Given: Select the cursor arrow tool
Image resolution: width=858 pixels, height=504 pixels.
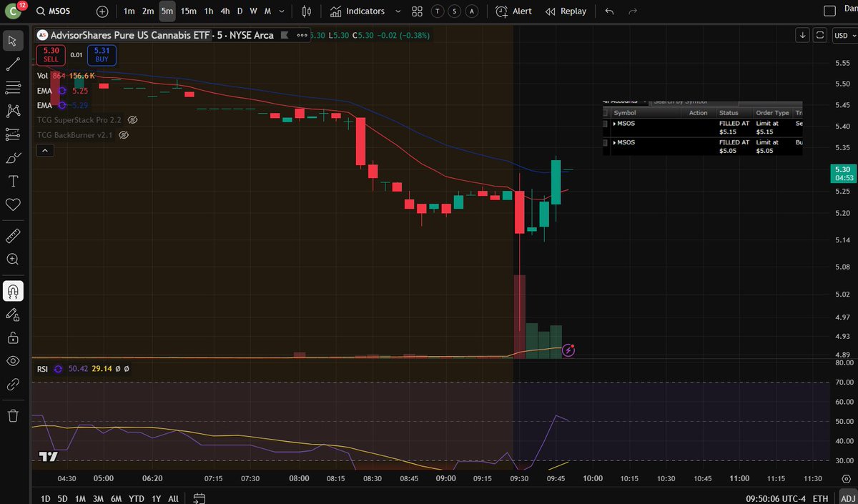Looking at the screenshot, I should coord(12,40).
